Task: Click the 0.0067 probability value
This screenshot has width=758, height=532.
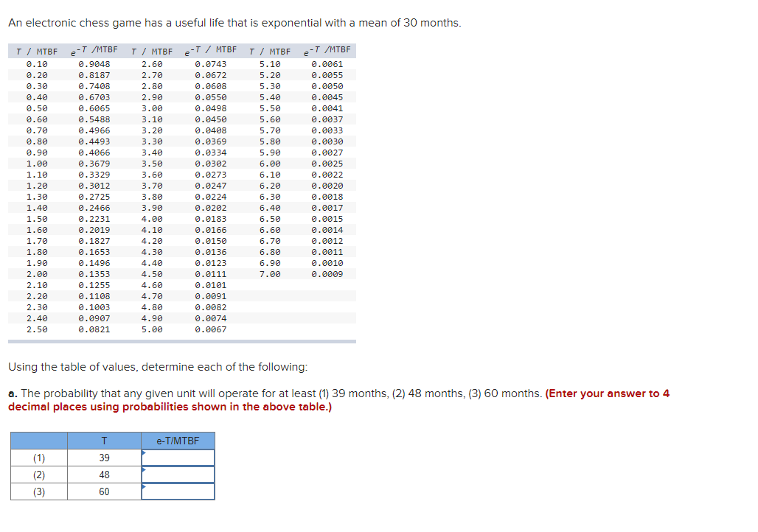Action: [x=211, y=329]
